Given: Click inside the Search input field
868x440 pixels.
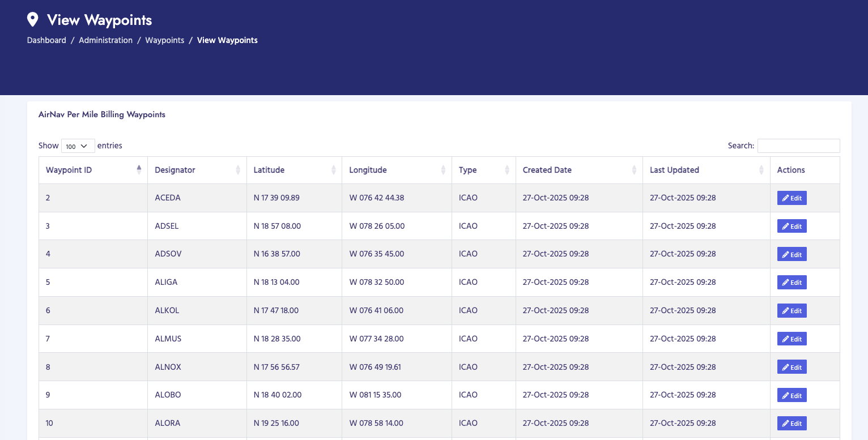Looking at the screenshot, I should pyautogui.click(x=798, y=146).
